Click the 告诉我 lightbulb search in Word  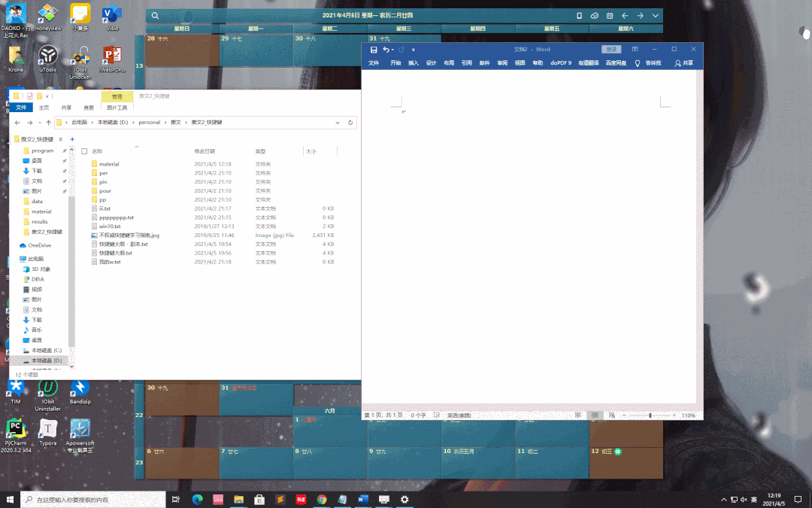[648, 62]
